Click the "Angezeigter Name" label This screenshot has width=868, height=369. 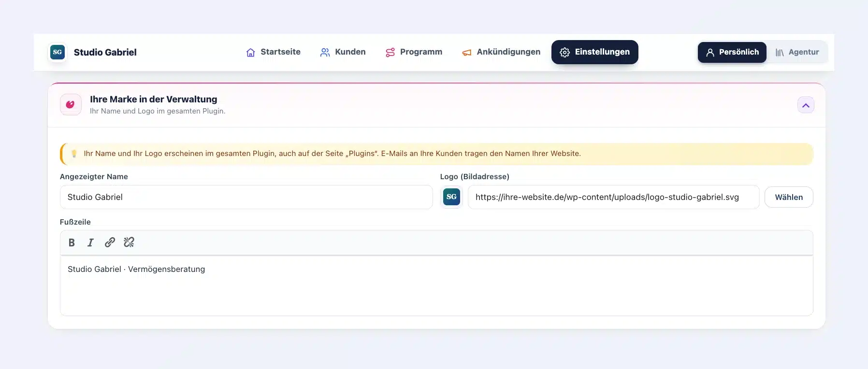pos(94,177)
